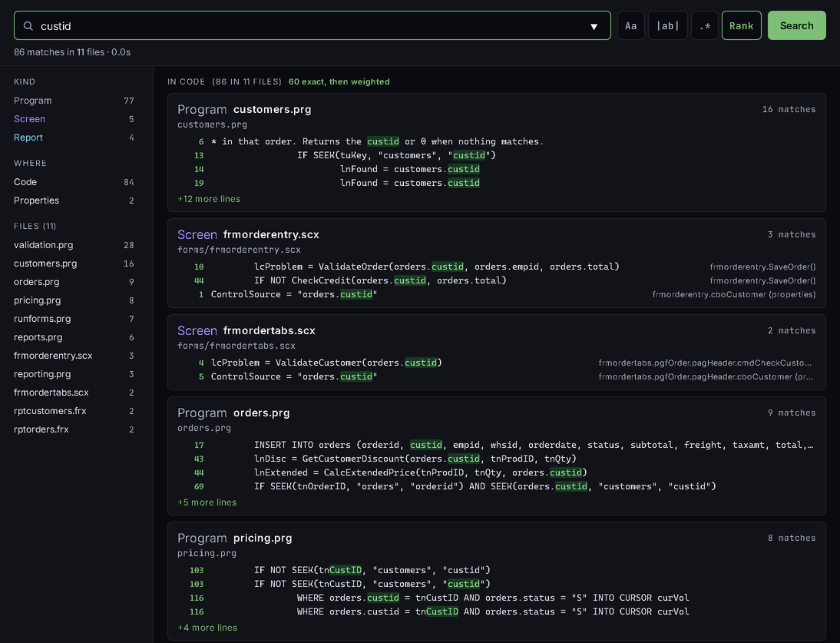840x643 pixels.
Task: Click frmorderentry.cboCustomer (properties) label
Action: pyautogui.click(x=734, y=295)
